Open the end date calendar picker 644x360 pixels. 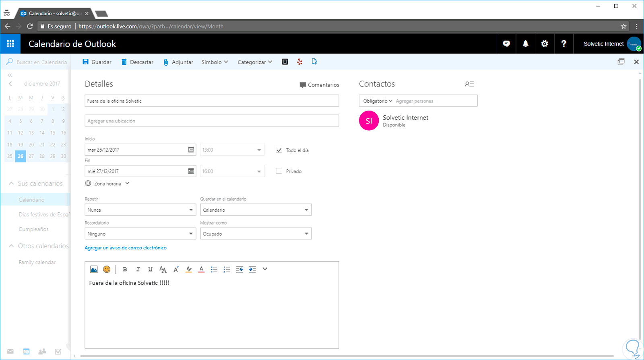(191, 171)
